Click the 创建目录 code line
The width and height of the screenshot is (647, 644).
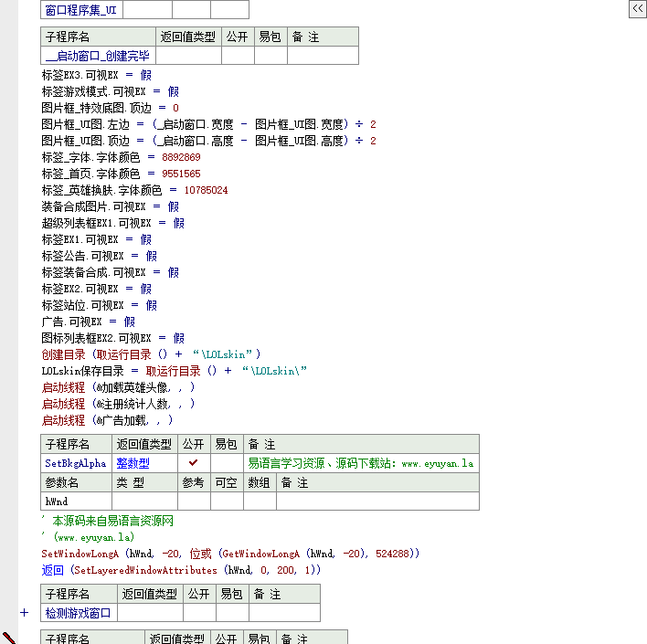[x=151, y=354]
